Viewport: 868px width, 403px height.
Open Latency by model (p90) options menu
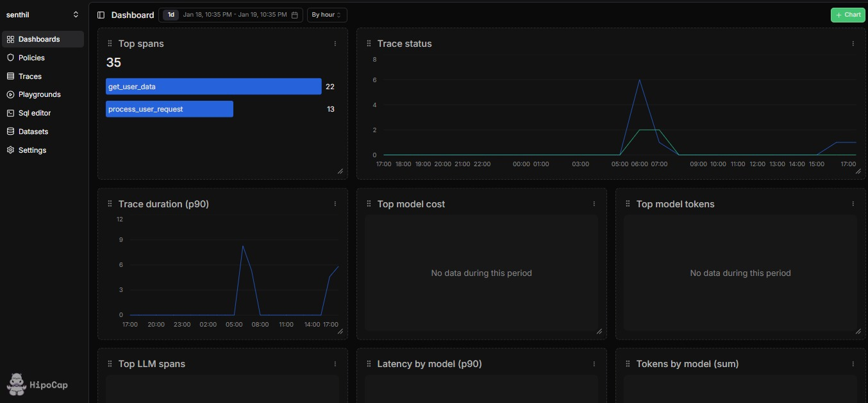[594, 364]
